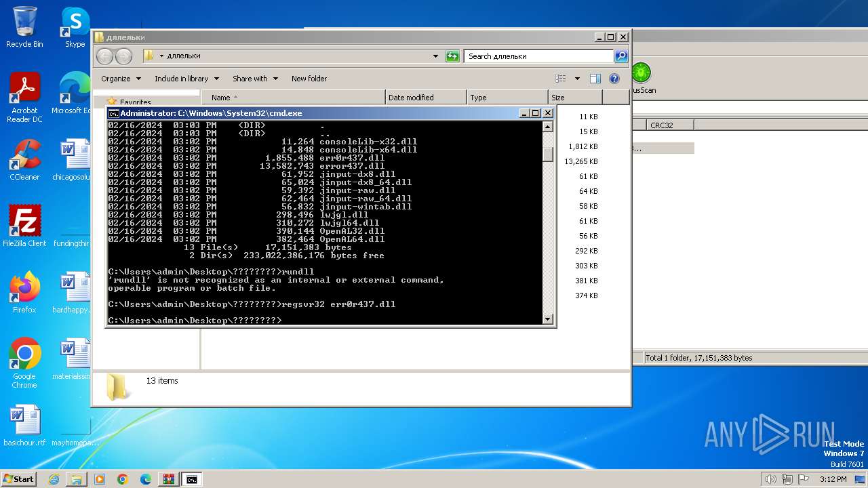Image resolution: width=868 pixels, height=488 pixels.
Task: Toggle the Explorer preview pane
Action: [595, 79]
